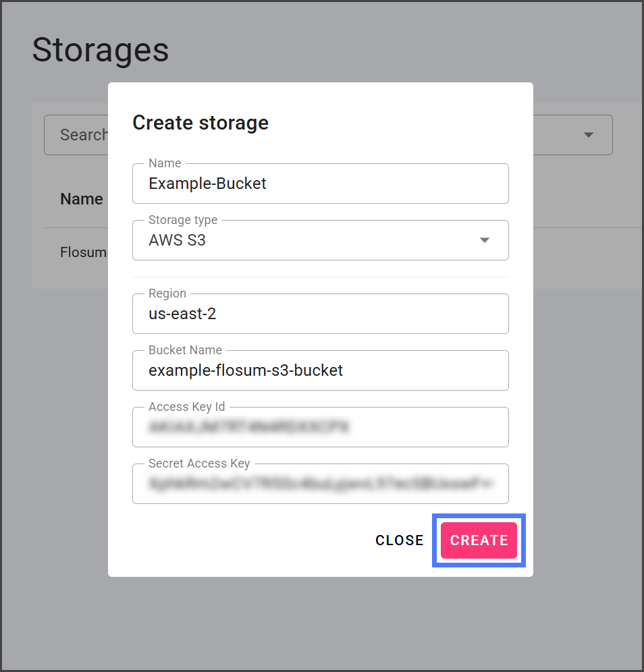
Task: Click the Region floating label
Action: (167, 293)
